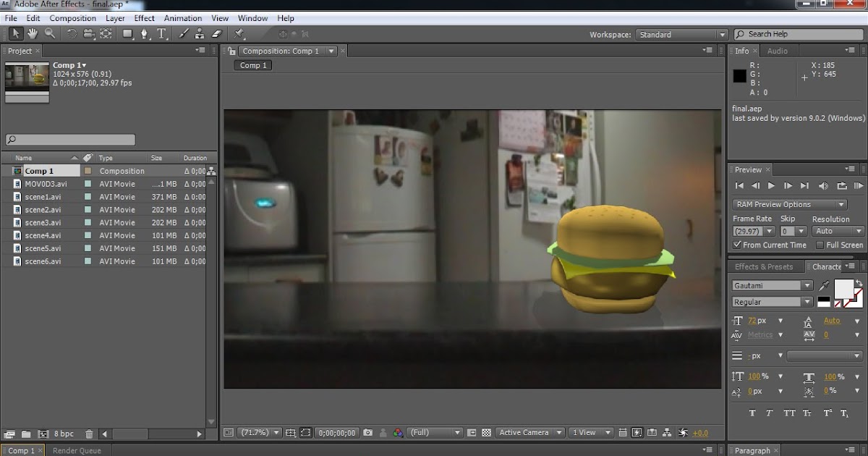This screenshot has height=456, width=868.
Task: Switch to the Render Queue tab
Action: click(77, 451)
